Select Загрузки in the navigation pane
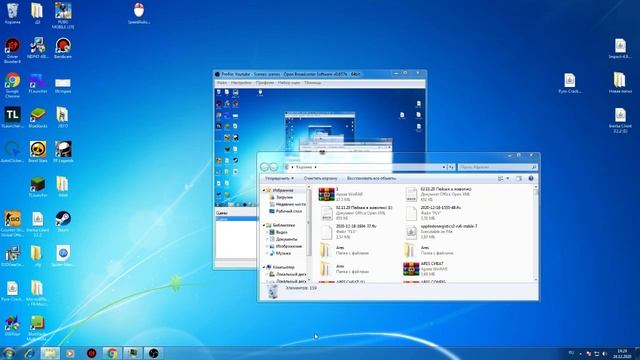640x360 pixels. click(284, 197)
